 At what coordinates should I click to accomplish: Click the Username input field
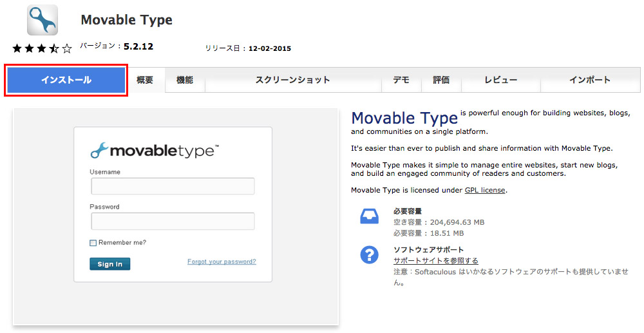[x=173, y=187]
